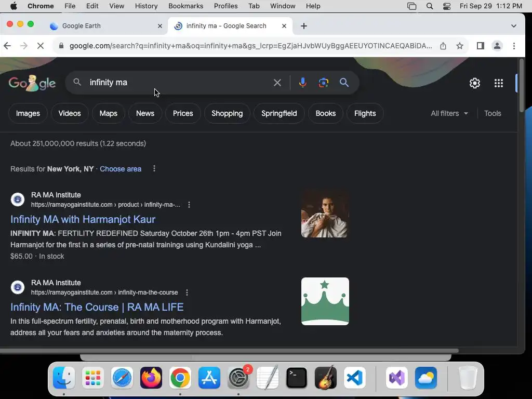
Task: Click the Google doodle logo
Action: pyautogui.click(x=32, y=83)
